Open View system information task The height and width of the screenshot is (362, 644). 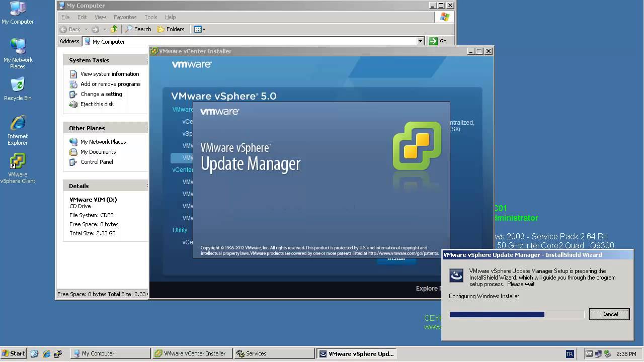tap(110, 74)
